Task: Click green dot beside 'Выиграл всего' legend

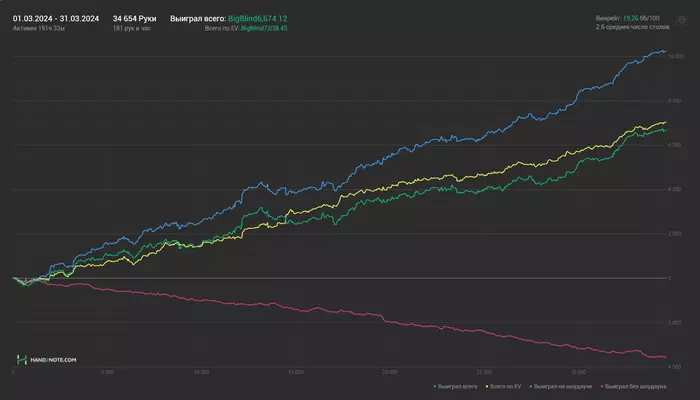Action: pyautogui.click(x=435, y=384)
